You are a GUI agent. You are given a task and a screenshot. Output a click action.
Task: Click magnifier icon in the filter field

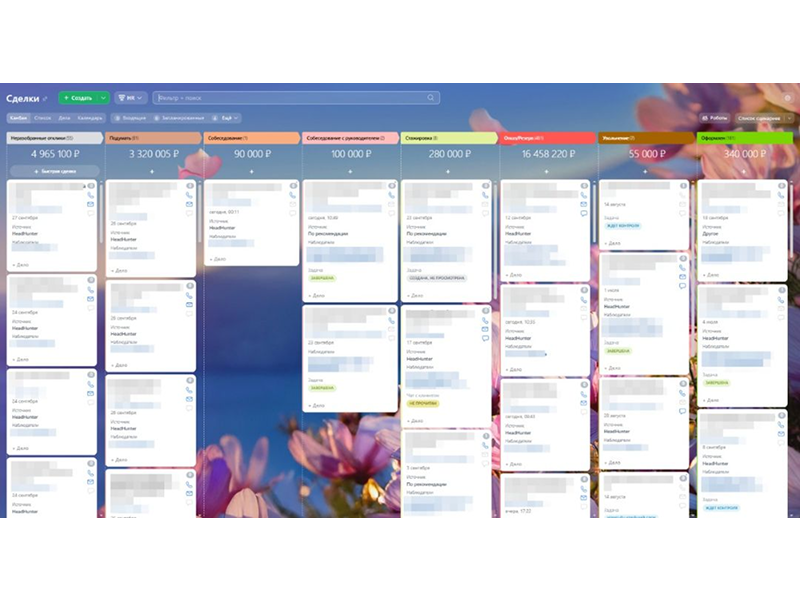(431, 98)
